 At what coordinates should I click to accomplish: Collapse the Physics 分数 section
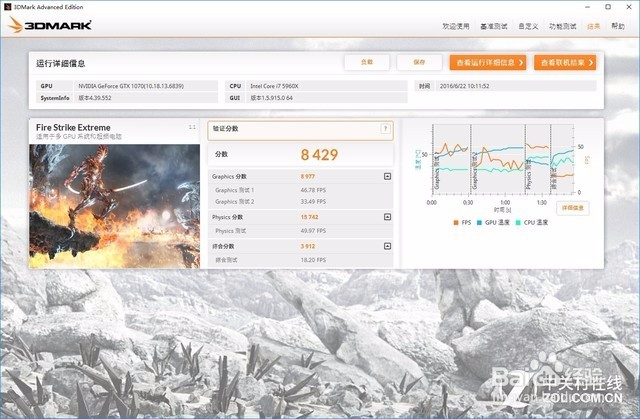pyautogui.click(x=387, y=217)
